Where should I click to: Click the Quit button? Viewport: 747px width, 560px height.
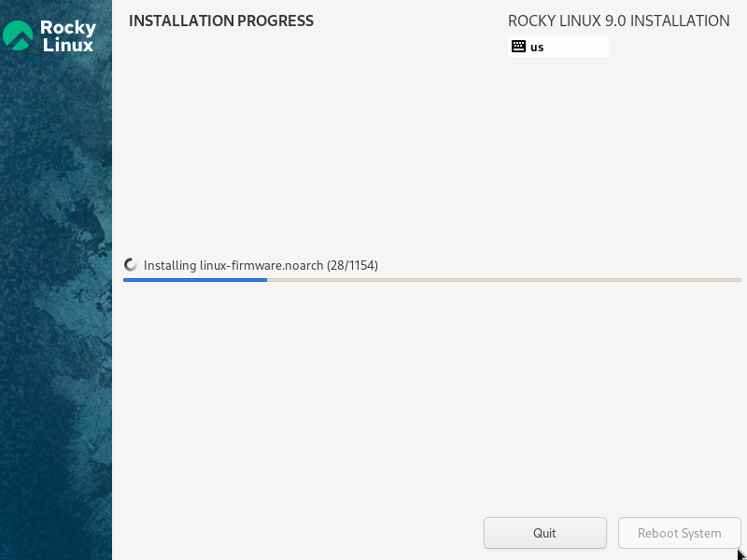pyautogui.click(x=544, y=533)
